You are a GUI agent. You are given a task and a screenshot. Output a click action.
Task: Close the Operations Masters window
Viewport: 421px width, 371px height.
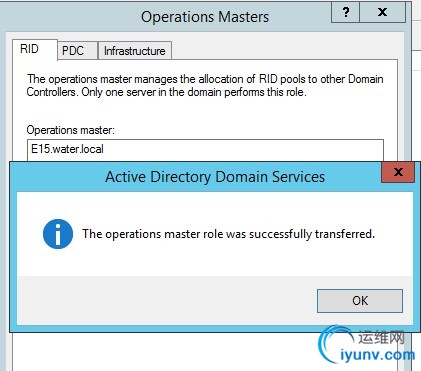pyautogui.click(x=382, y=12)
